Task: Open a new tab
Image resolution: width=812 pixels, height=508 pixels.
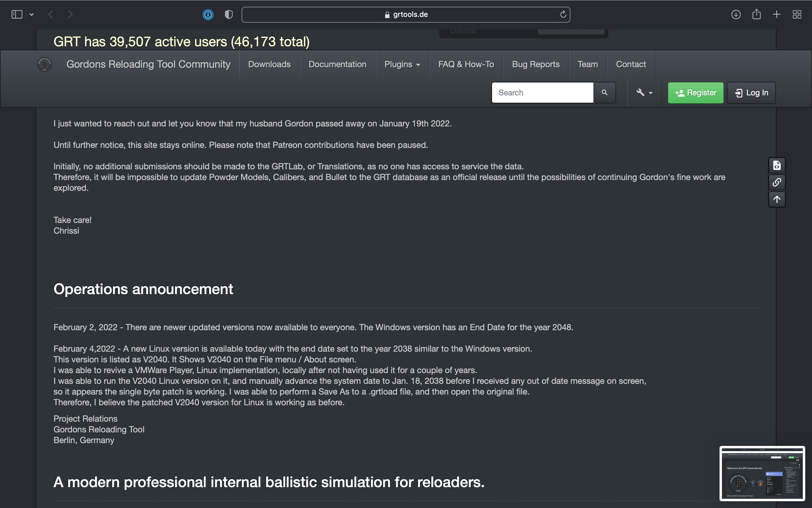Action: point(776,14)
